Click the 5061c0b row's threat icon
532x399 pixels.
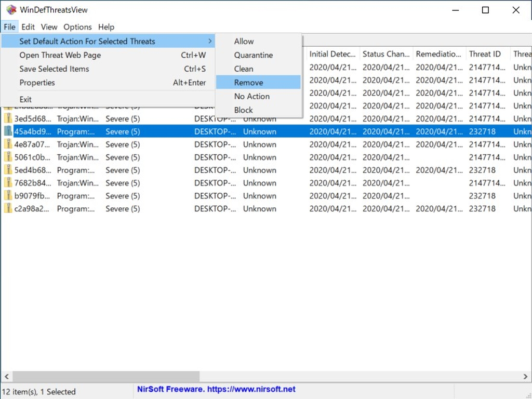[7, 157]
